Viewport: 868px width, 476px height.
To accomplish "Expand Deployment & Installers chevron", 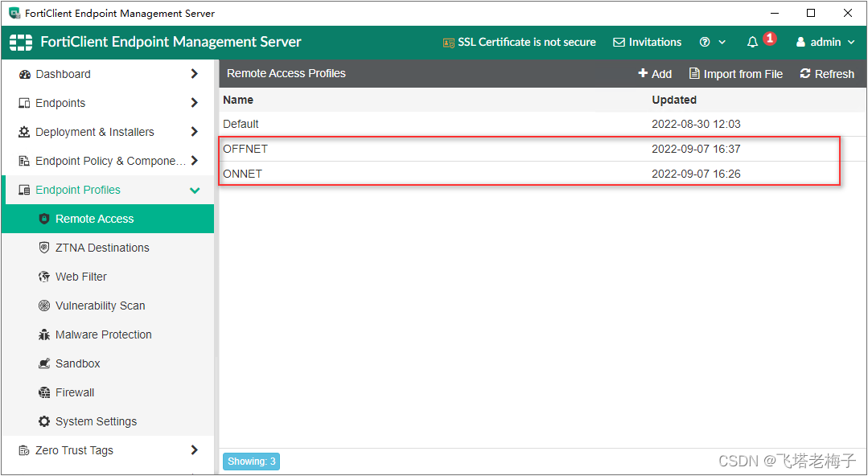I will point(195,132).
